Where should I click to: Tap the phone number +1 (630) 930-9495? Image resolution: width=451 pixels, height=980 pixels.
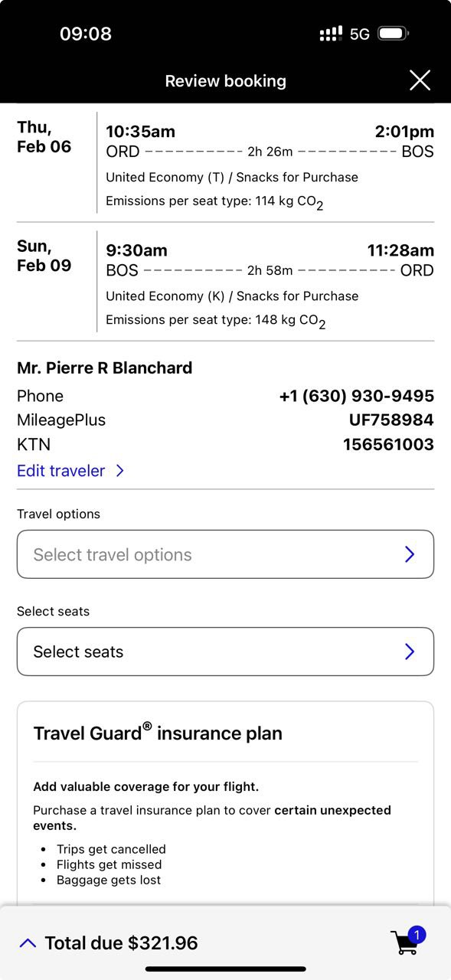coord(357,396)
